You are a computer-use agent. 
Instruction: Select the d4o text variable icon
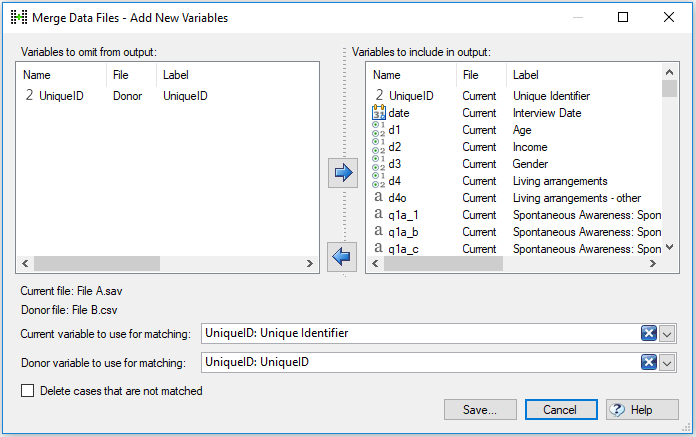coord(378,197)
